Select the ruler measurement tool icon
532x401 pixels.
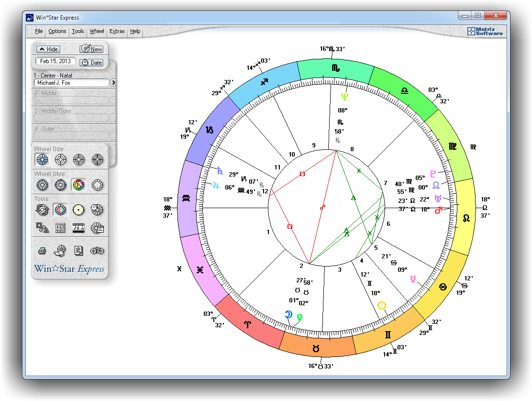79,228
